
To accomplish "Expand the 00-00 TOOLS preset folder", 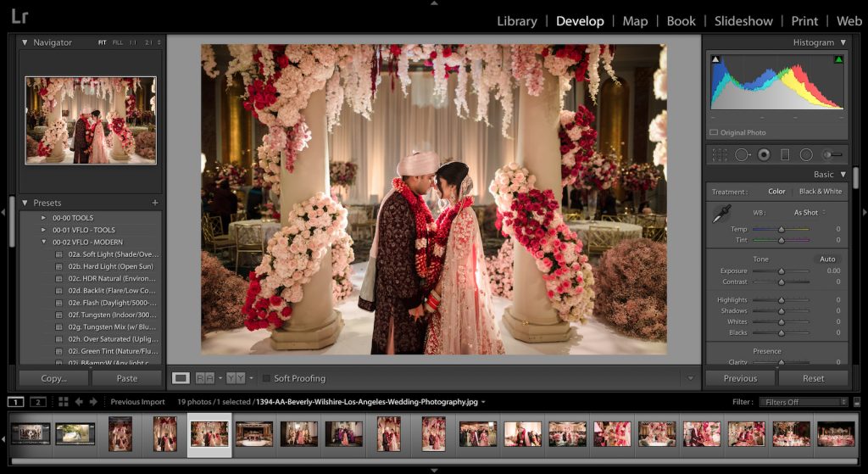I will pos(44,218).
